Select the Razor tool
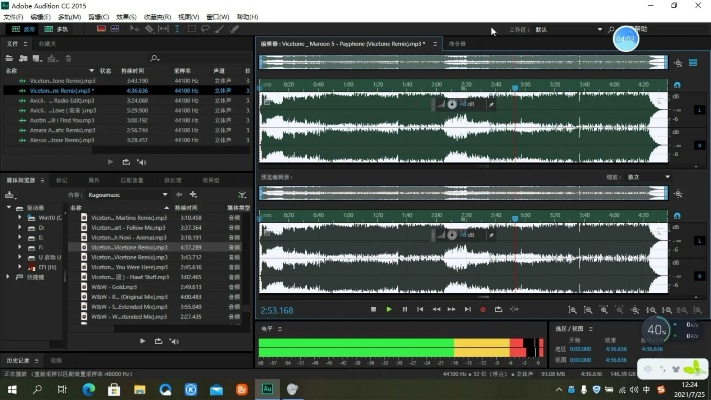Screen dimensions: 711x400 point(149,29)
